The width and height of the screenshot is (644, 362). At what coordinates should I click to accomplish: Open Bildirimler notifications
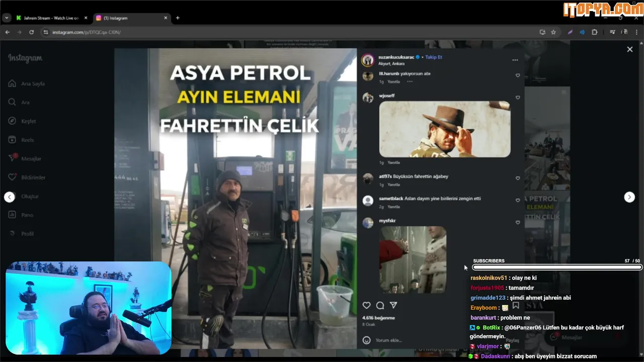(x=27, y=177)
